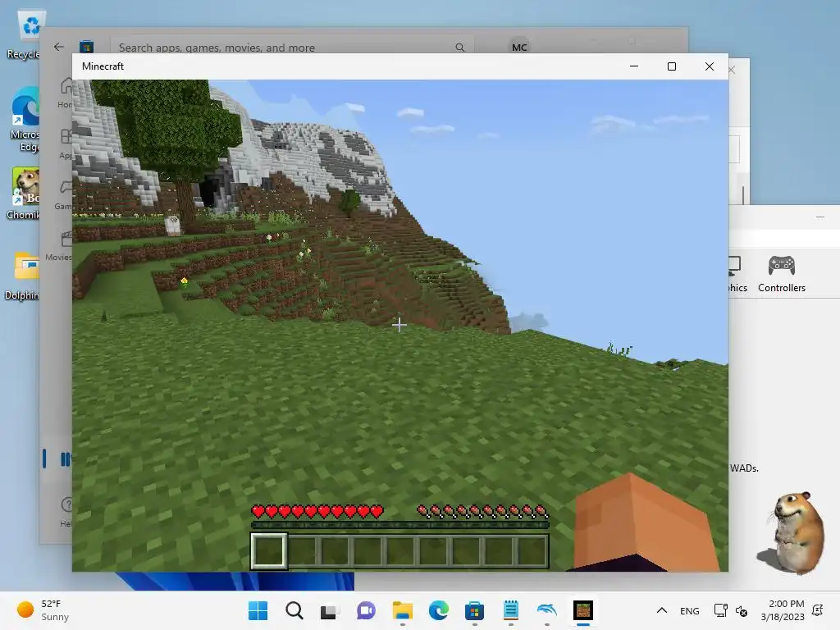Click the Microsoft Store search magnifier icon

(459, 47)
